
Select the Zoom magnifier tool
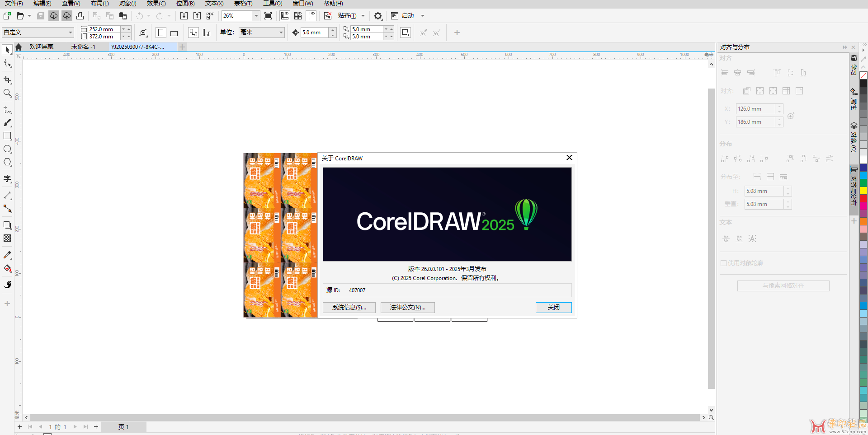click(7, 93)
